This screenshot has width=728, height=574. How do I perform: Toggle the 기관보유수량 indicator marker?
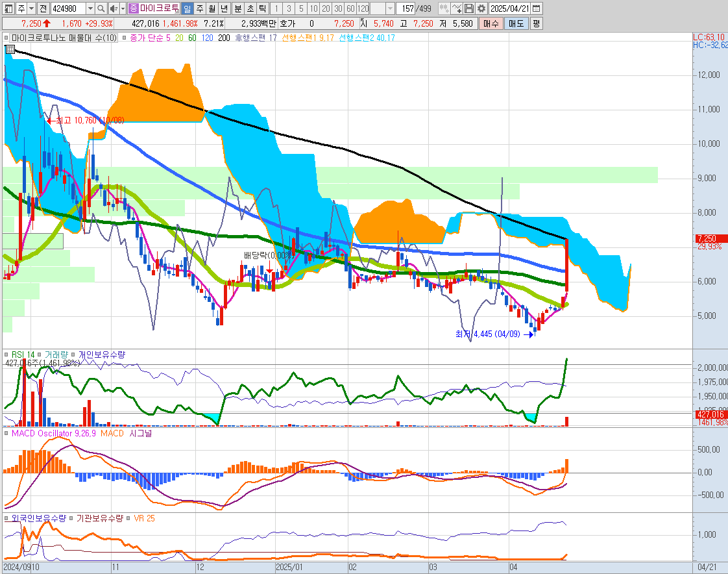(x=71, y=518)
